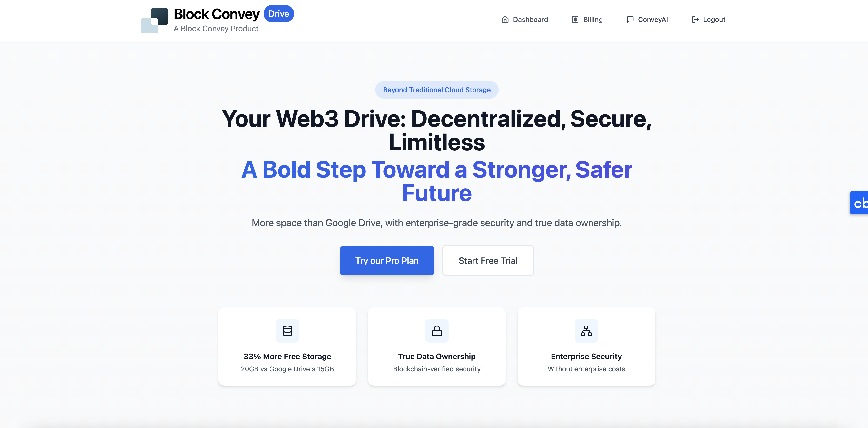Click the Billing receipt icon
Image resolution: width=868 pixels, height=428 pixels.
pos(576,19)
